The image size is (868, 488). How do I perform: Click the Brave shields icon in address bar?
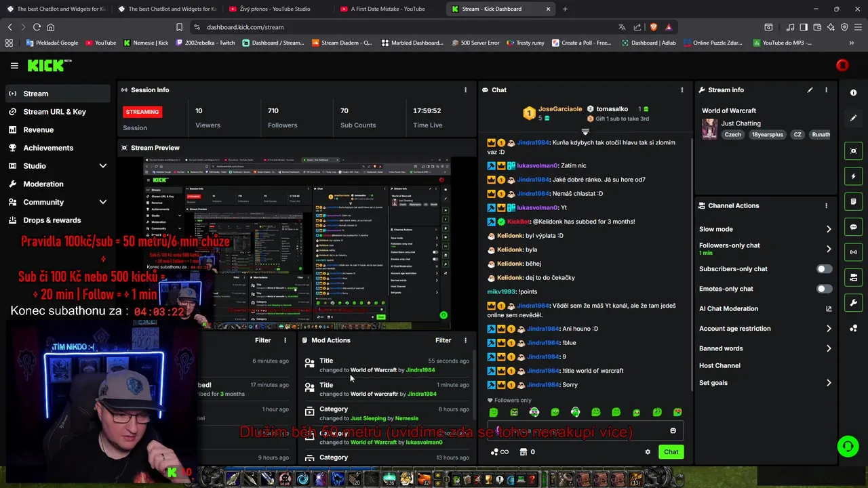point(653,27)
